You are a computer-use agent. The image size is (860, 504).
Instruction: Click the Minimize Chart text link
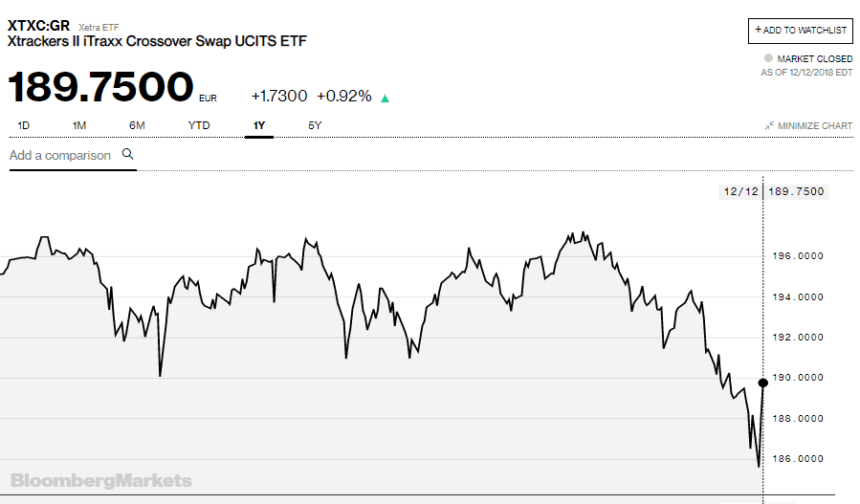point(815,125)
